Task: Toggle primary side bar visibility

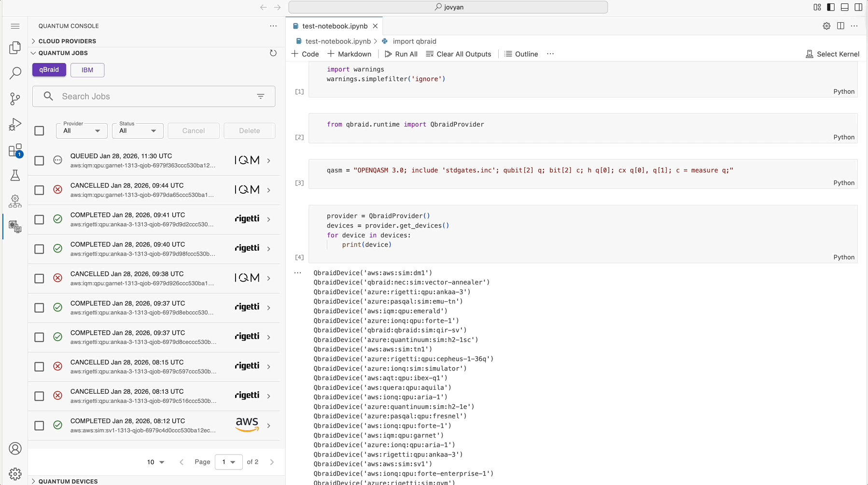Action: click(831, 7)
